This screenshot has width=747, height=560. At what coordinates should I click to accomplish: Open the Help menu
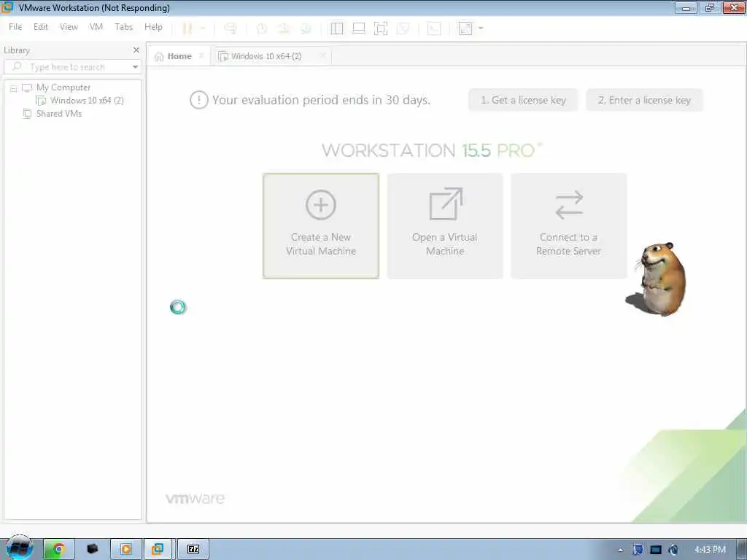click(x=153, y=27)
